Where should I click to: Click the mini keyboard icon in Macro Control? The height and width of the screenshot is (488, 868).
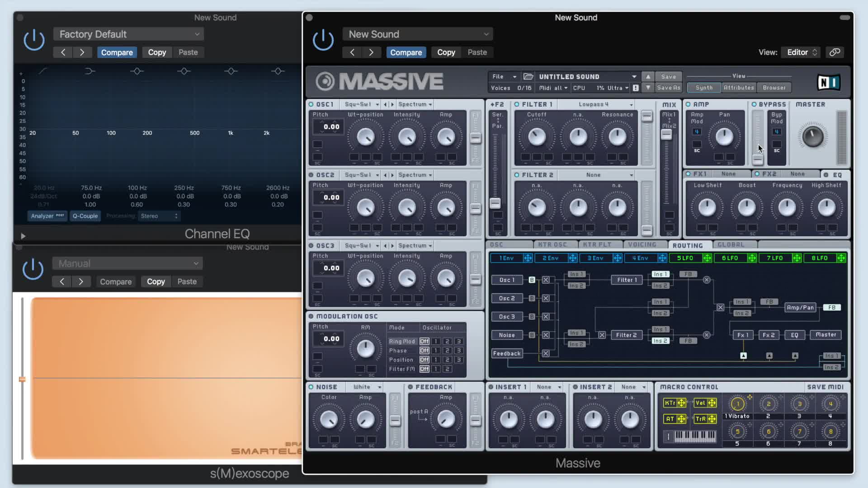point(694,436)
